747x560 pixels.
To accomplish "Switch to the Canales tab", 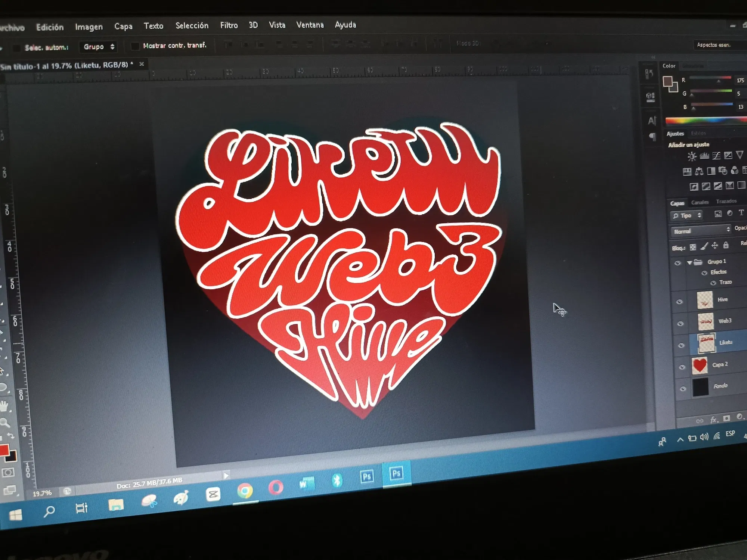I will click(700, 202).
